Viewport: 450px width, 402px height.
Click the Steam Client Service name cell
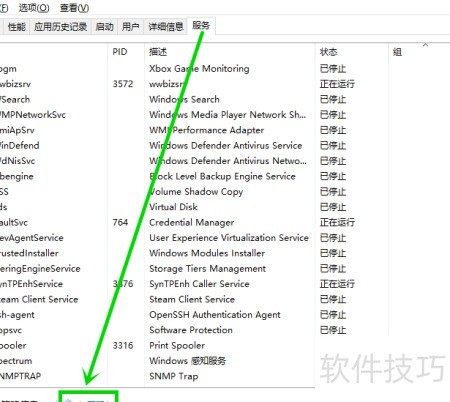pyautogui.click(x=39, y=299)
